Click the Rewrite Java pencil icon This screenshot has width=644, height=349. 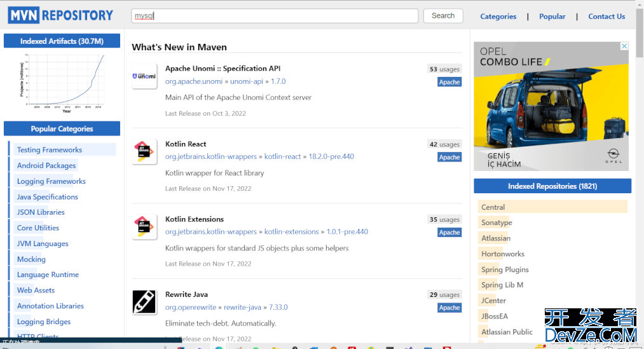(144, 302)
